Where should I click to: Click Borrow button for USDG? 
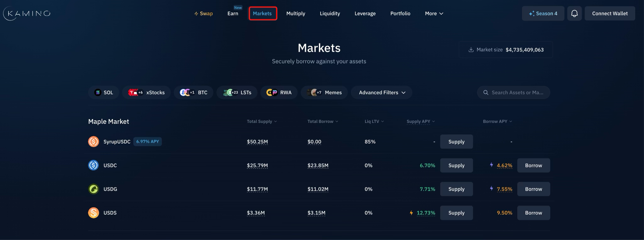[533, 189]
